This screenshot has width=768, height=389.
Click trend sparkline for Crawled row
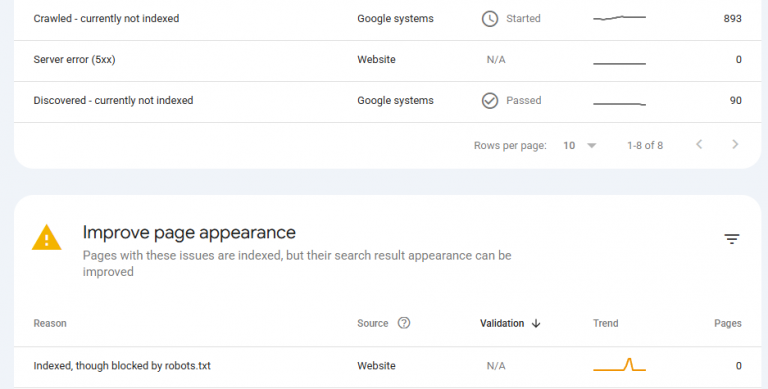tap(619, 18)
